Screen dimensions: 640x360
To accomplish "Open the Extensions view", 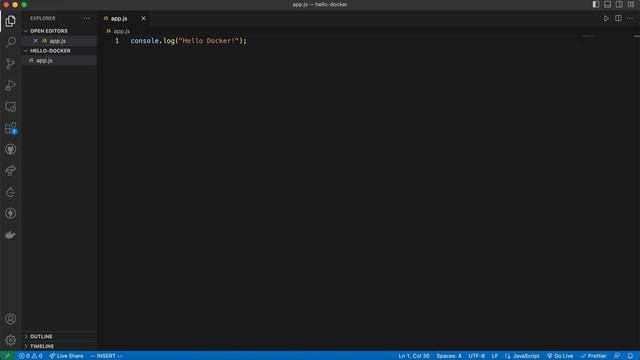I will pos(11,128).
